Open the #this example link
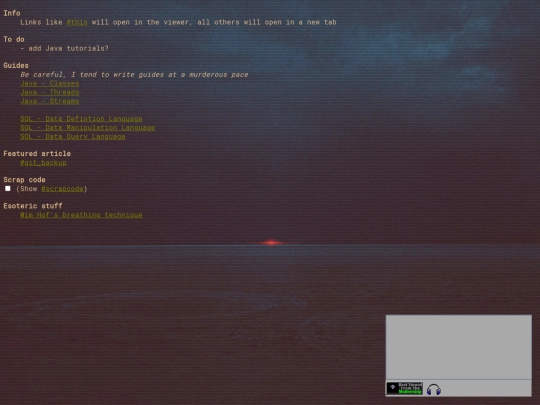This screenshot has width=540, height=405. pyautogui.click(x=77, y=22)
